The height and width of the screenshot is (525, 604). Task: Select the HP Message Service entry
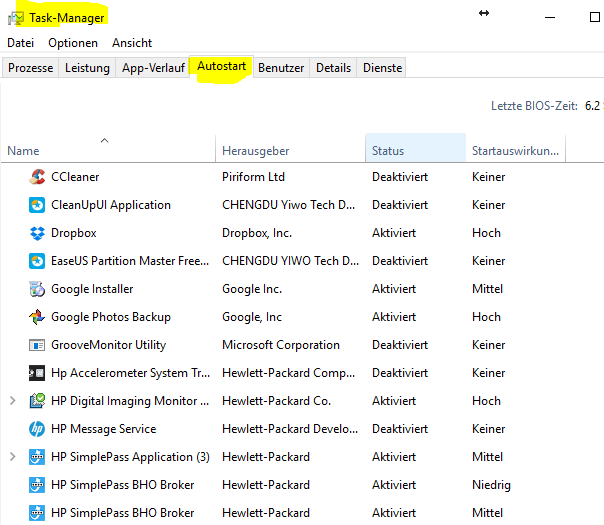[x=103, y=429]
